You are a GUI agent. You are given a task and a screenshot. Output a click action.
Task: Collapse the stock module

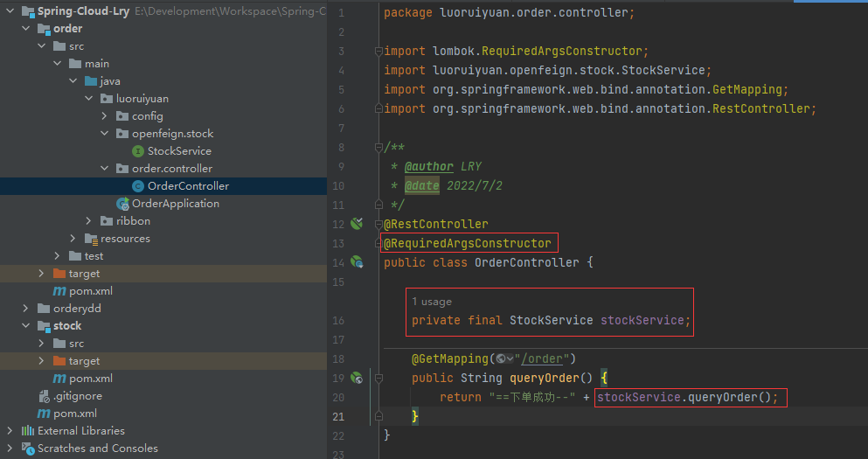[x=26, y=325]
